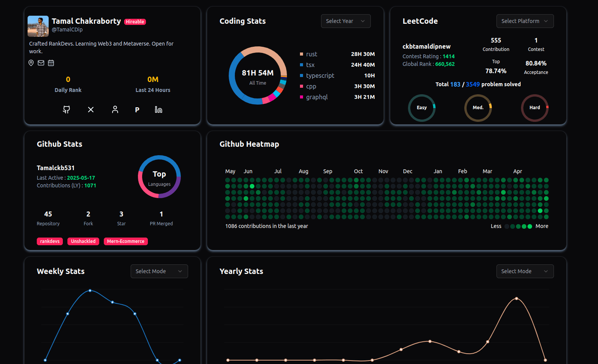Click the Unshackled repository tag
Viewport: 598px width, 364px height.
[83, 241]
